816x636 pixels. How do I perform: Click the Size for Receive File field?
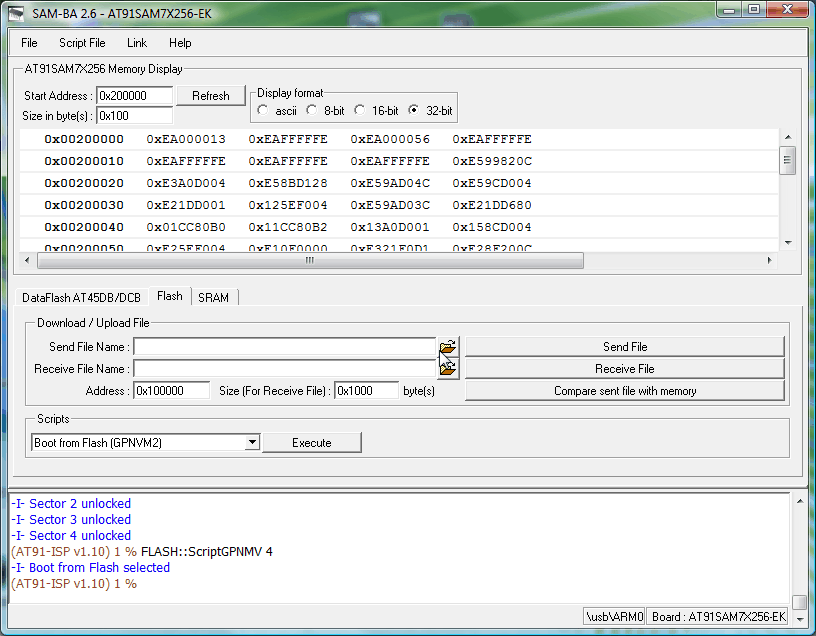click(366, 390)
